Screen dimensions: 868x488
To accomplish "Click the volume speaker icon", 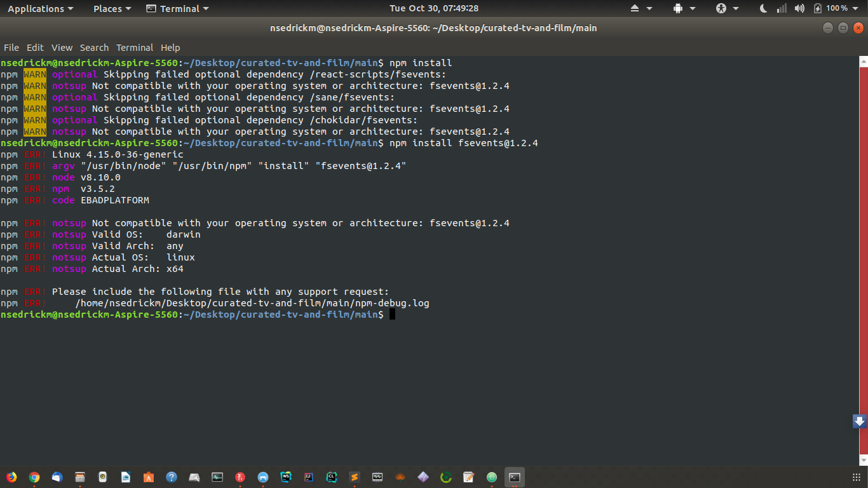I will point(799,8).
